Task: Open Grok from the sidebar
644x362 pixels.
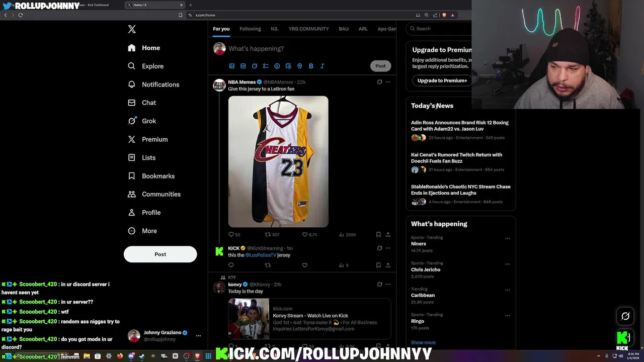Action: coord(142,121)
